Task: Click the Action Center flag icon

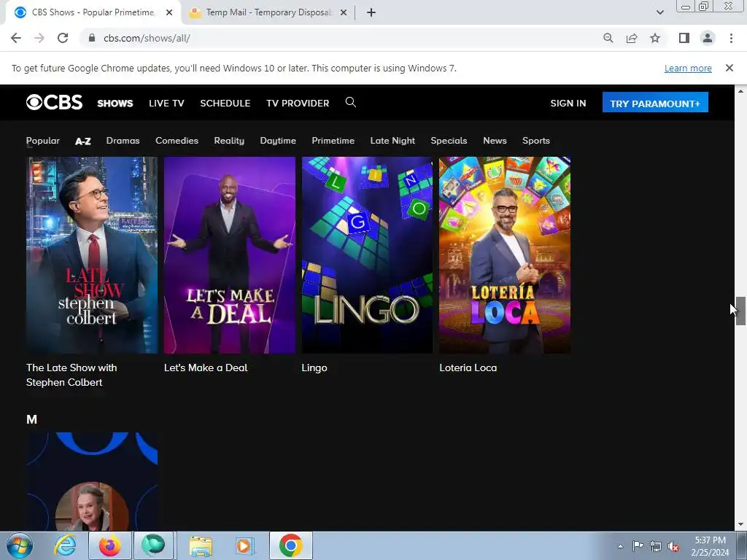Action: coord(638,546)
